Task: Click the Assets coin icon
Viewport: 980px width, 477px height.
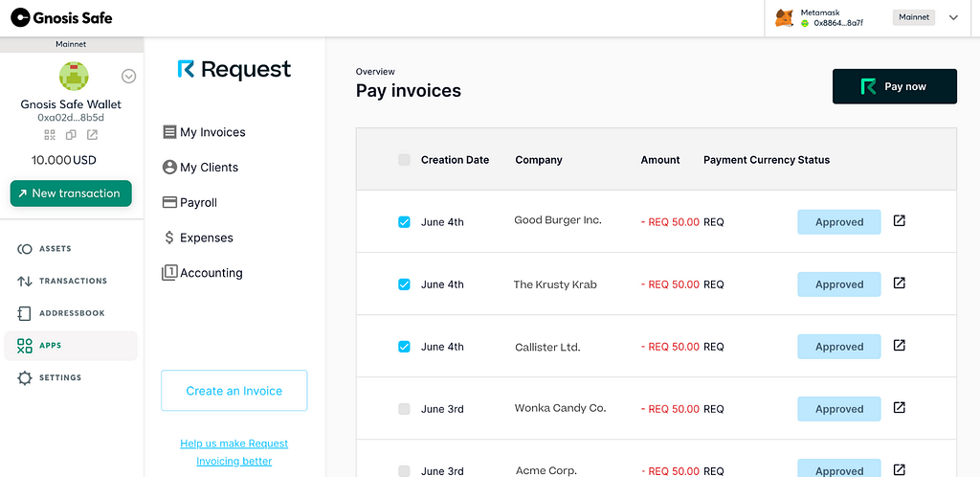Action: (24, 249)
